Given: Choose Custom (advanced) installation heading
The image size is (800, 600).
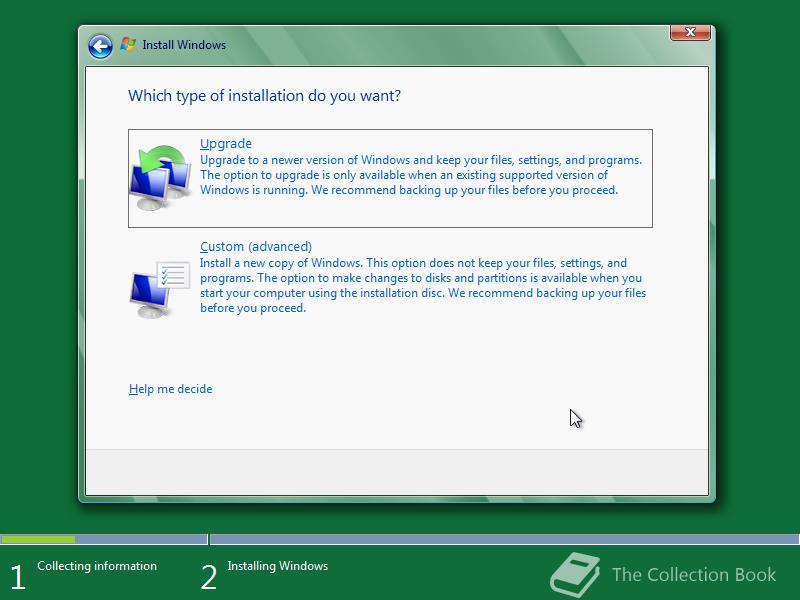Looking at the screenshot, I should tap(256, 246).
